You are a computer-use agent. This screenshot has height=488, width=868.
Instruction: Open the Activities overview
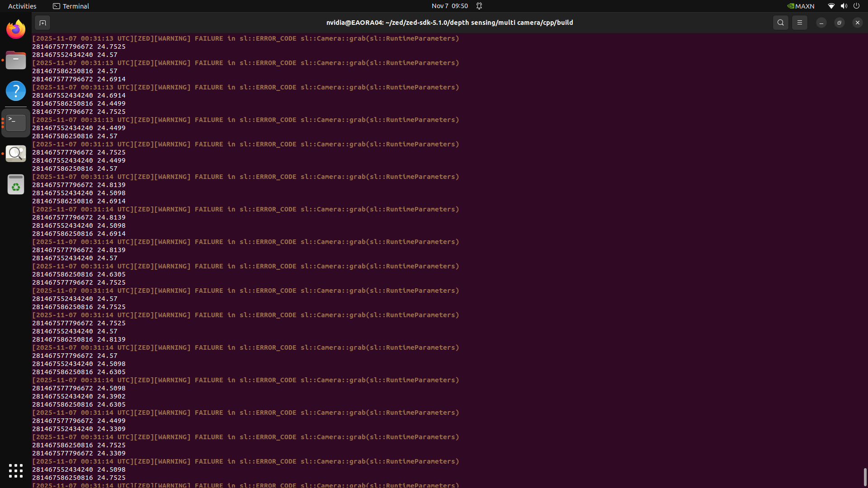tap(22, 6)
